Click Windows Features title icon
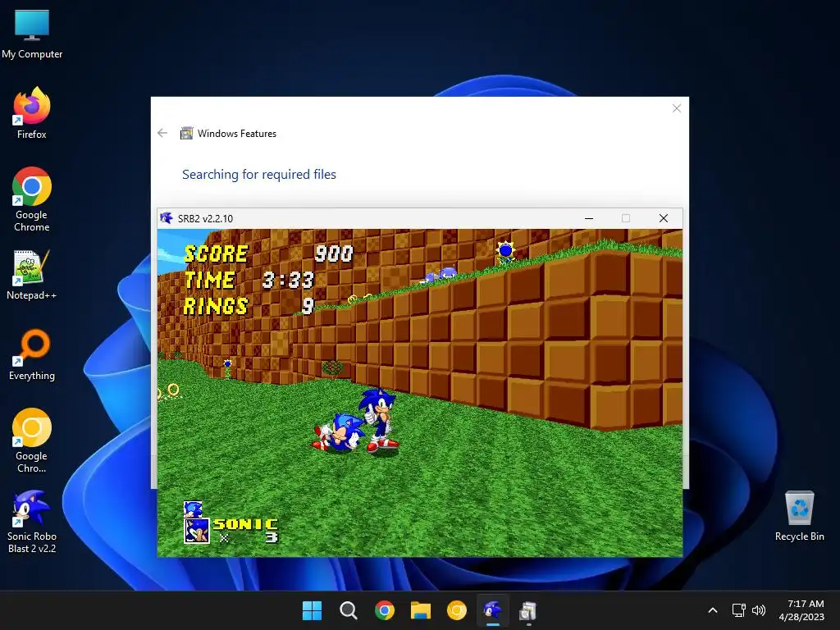The height and width of the screenshot is (630, 840). click(x=186, y=133)
